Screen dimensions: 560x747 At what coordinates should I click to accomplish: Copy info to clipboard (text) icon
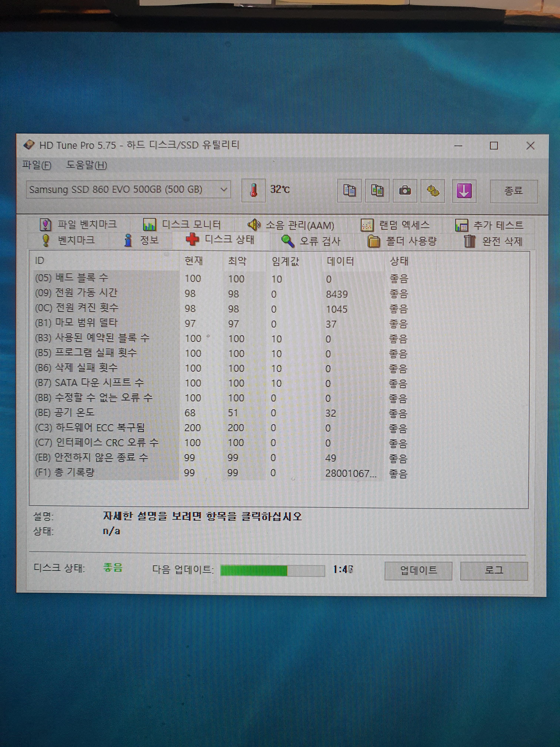pyautogui.click(x=349, y=191)
